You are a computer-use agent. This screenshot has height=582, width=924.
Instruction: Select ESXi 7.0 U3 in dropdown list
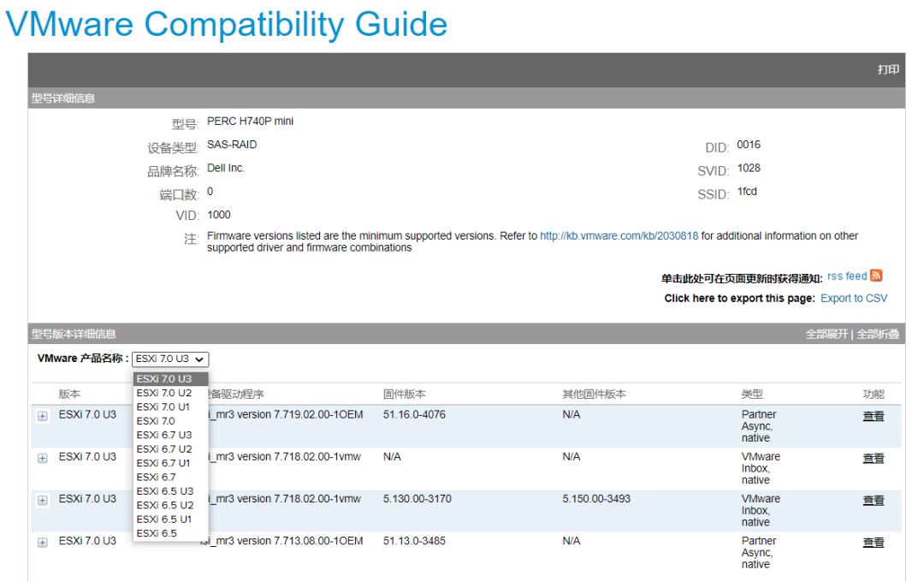[171, 378]
